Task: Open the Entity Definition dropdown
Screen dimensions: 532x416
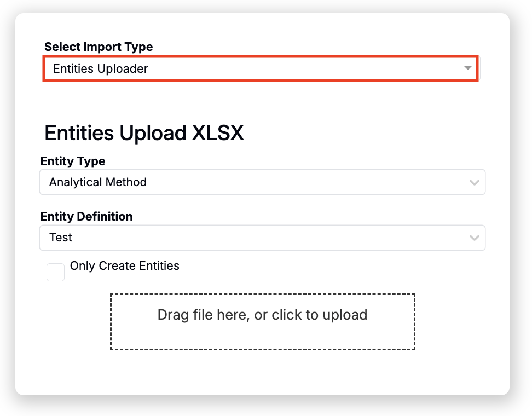Action: pos(262,238)
